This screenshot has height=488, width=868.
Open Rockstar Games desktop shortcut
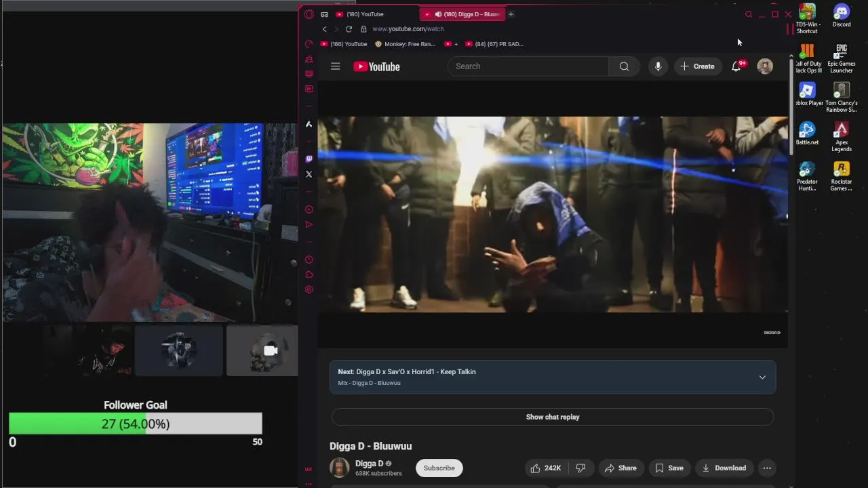pos(842,176)
